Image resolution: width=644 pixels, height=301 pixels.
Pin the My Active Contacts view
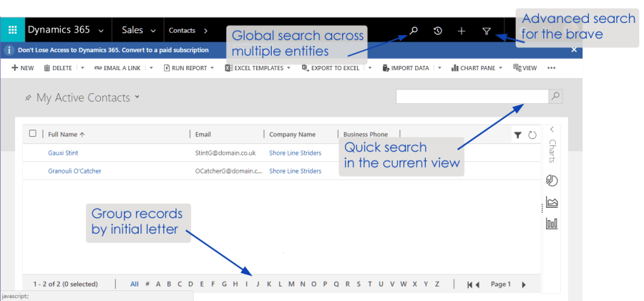click(28, 98)
